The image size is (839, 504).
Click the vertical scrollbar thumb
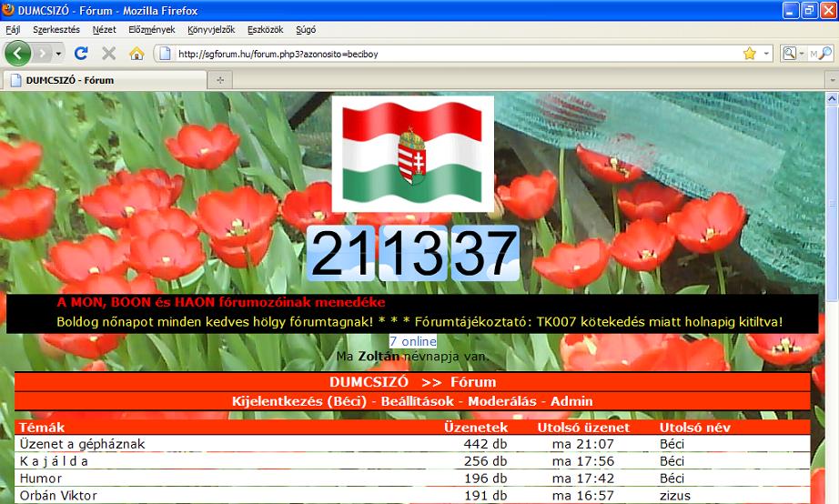point(832,203)
